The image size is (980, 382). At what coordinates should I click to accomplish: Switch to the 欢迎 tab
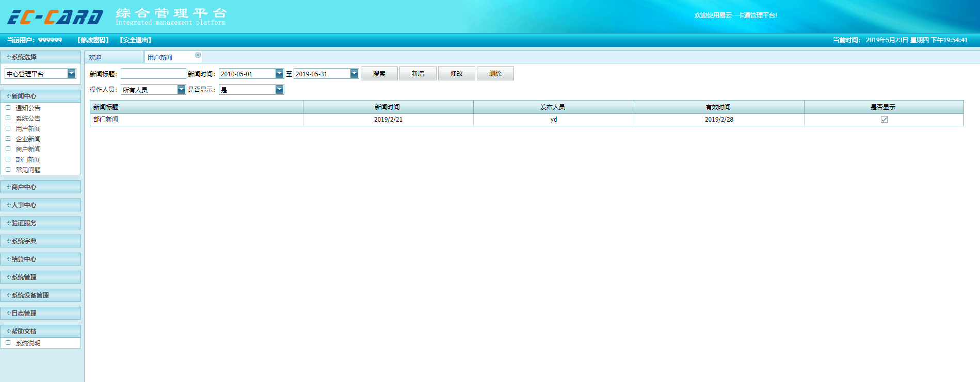(x=114, y=57)
